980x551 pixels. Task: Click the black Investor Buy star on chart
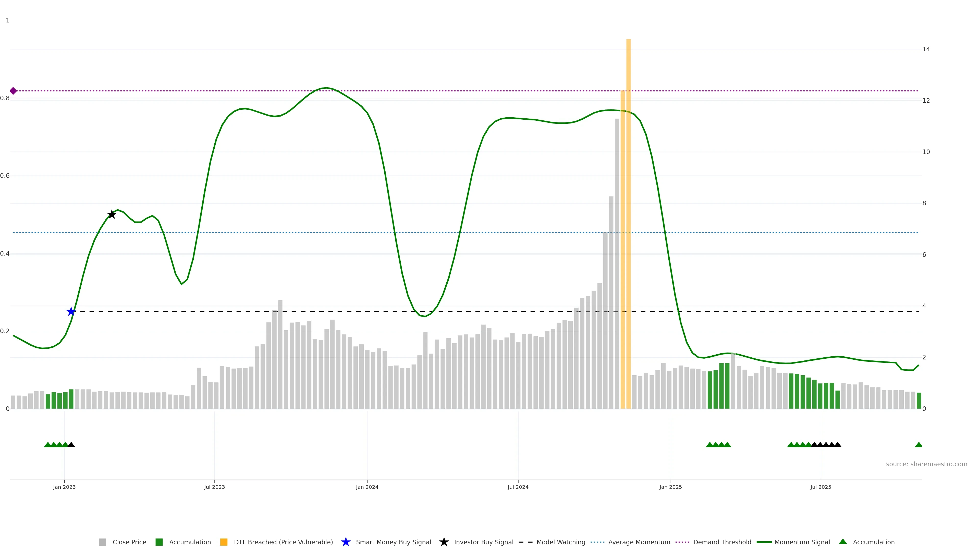(112, 215)
